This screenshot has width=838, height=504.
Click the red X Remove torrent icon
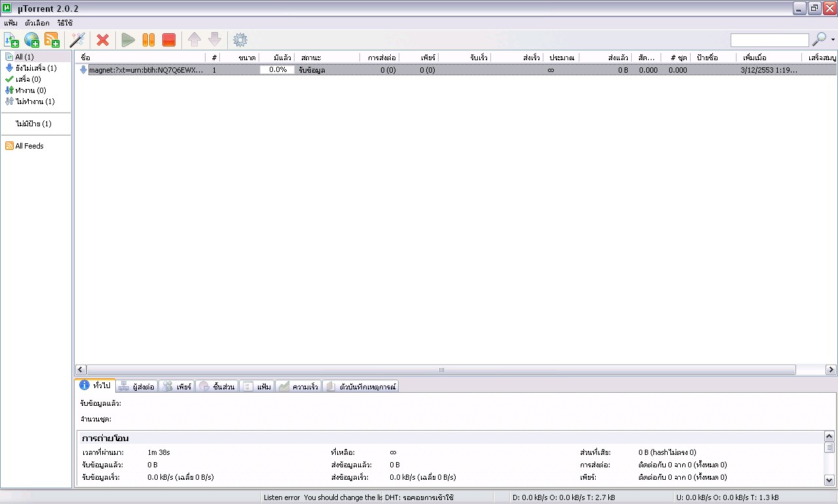click(103, 40)
